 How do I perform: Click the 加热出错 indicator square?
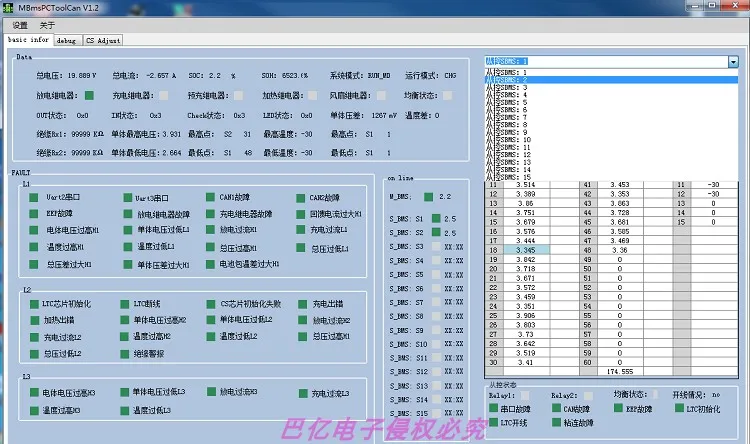coord(34,321)
